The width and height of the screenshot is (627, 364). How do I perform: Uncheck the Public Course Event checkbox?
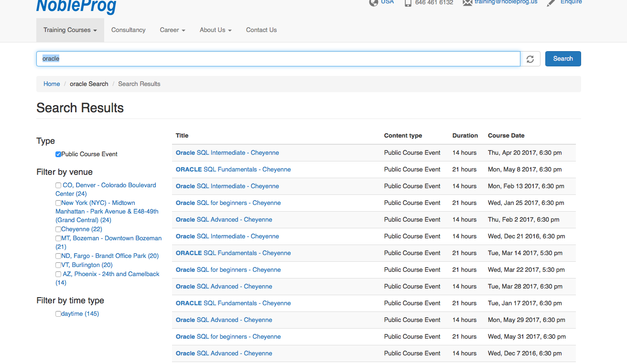[58, 154]
